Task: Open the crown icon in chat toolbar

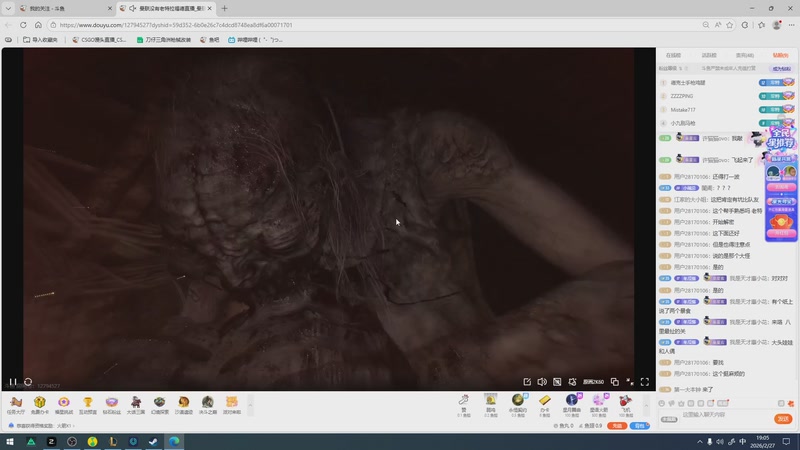Action: [681, 403]
